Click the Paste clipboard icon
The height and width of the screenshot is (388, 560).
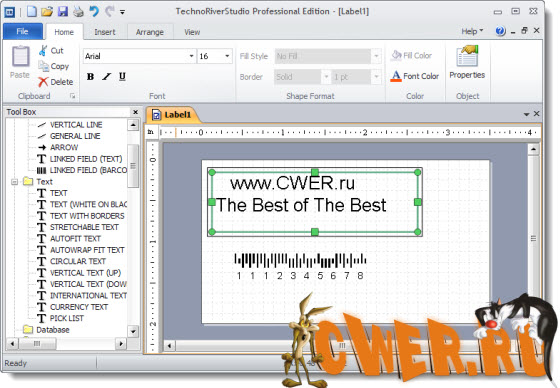pyautogui.click(x=20, y=56)
